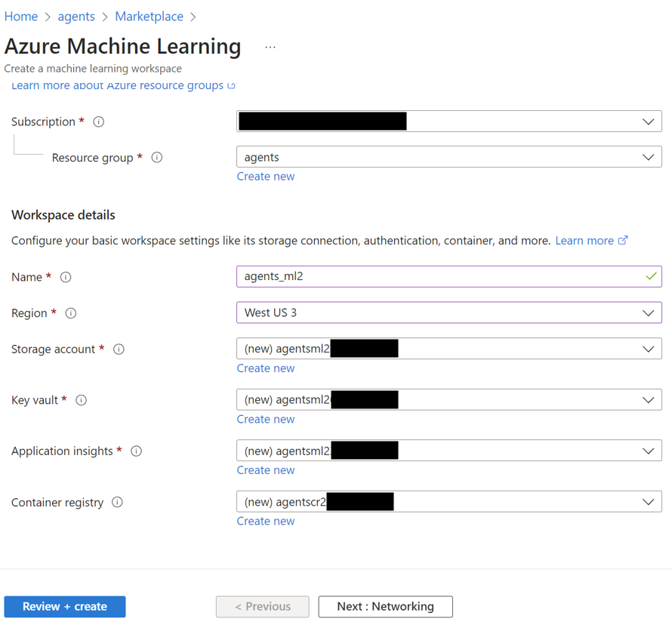Click the Key vault info icon
672x628 pixels.
81,400
